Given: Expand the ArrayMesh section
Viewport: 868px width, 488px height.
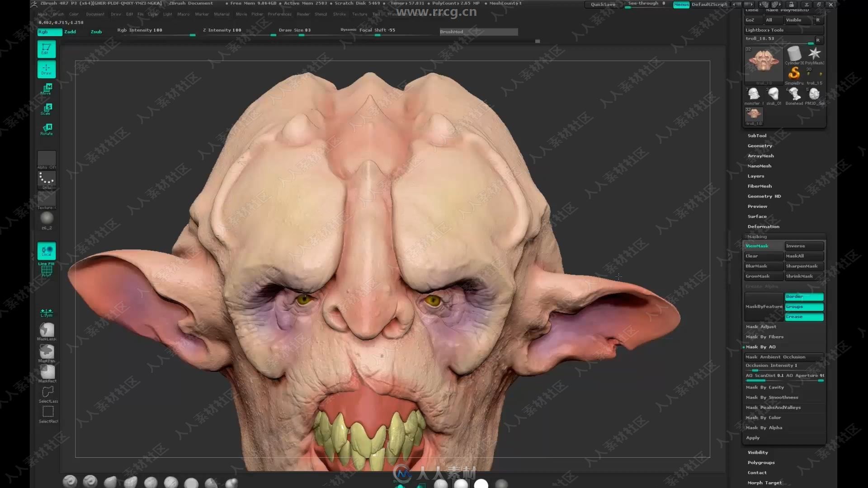Looking at the screenshot, I should pos(761,155).
